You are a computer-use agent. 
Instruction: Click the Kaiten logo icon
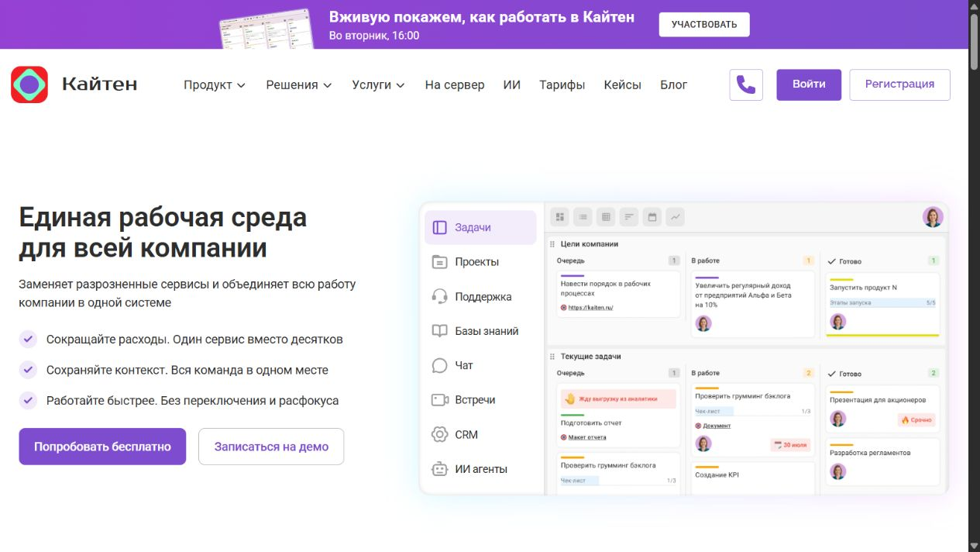pos(29,85)
